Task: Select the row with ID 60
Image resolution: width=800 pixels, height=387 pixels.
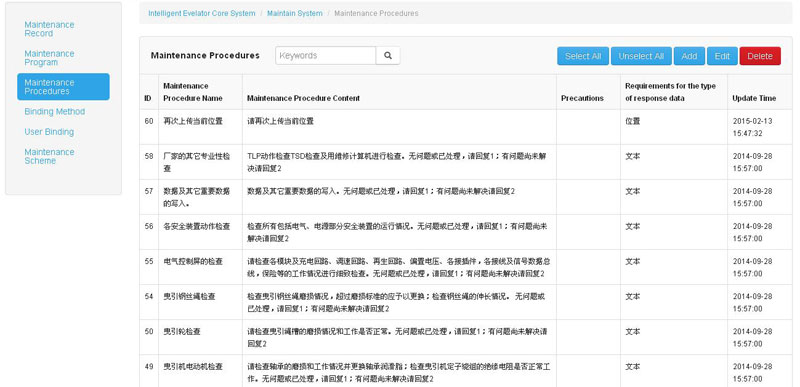Action: click(466, 127)
